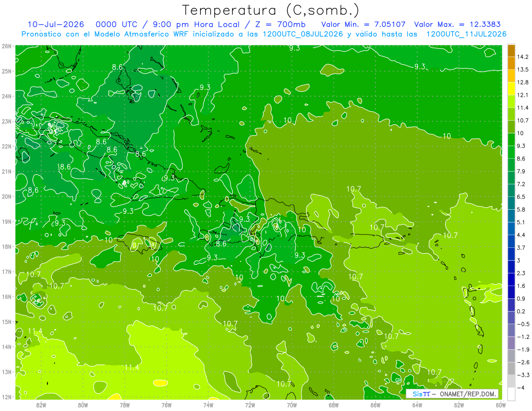Viewport: 532px width, 411px height.
Task: Click the 70W longitude axis label
Action: (292, 405)
